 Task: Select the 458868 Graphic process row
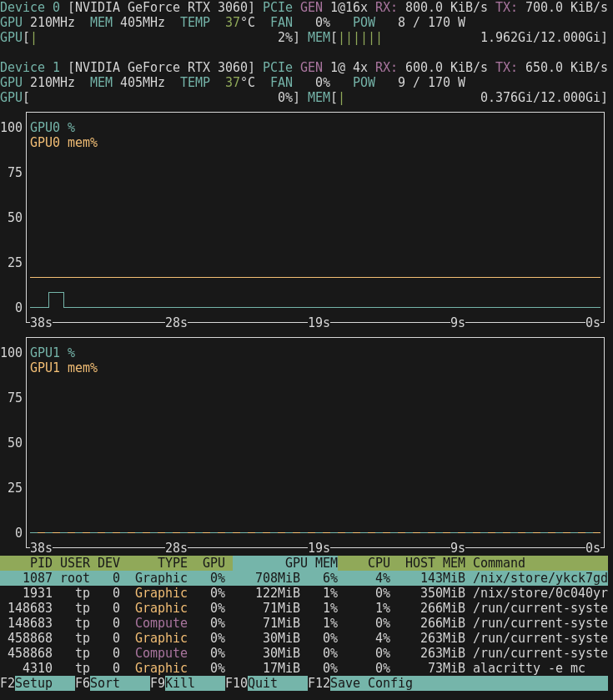(304, 637)
